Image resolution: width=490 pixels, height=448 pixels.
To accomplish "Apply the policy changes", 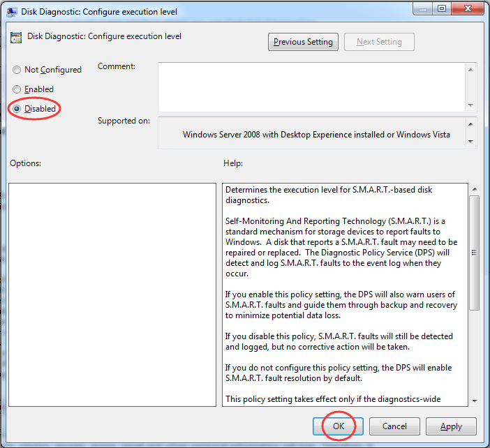I will coord(451,426).
